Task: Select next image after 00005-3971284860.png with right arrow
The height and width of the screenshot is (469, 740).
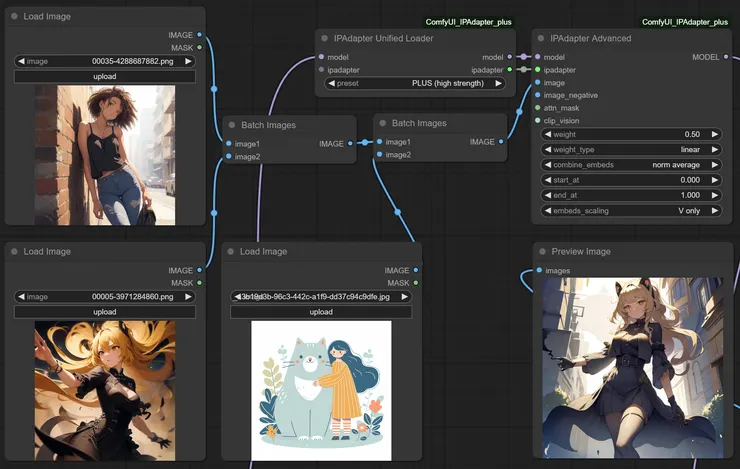Action: click(x=188, y=297)
